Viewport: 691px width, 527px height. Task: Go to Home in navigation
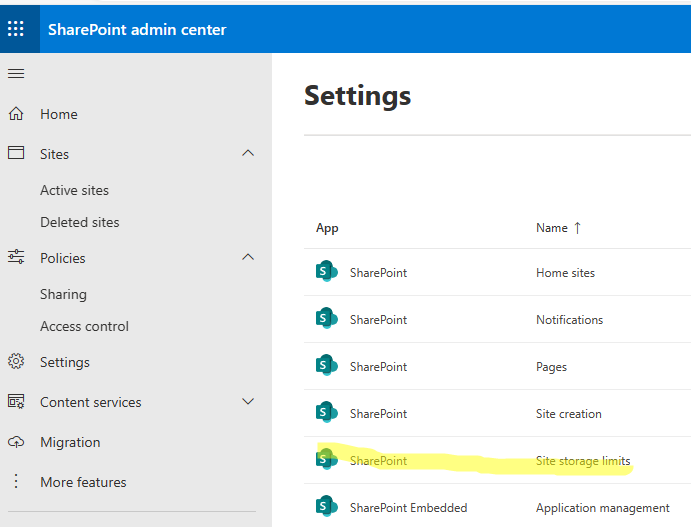coord(59,114)
